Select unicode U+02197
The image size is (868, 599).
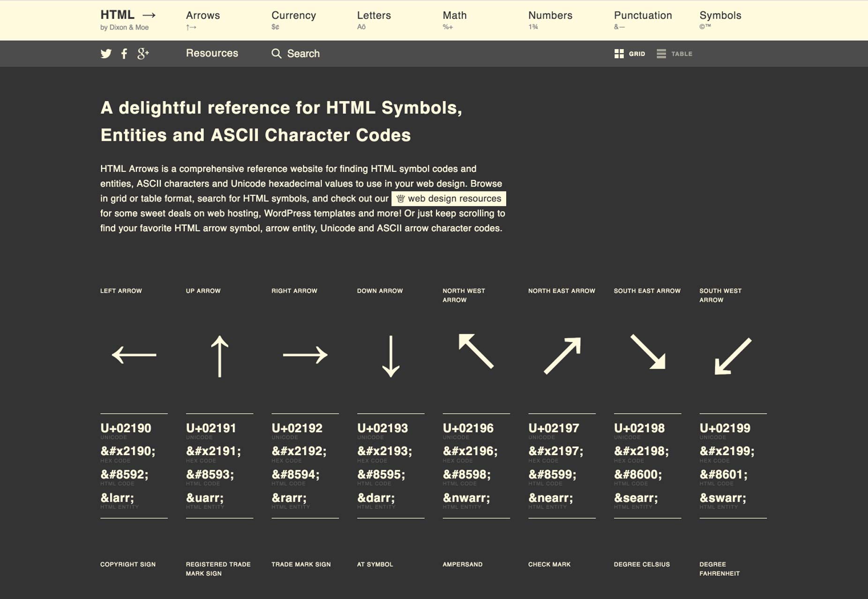click(554, 428)
